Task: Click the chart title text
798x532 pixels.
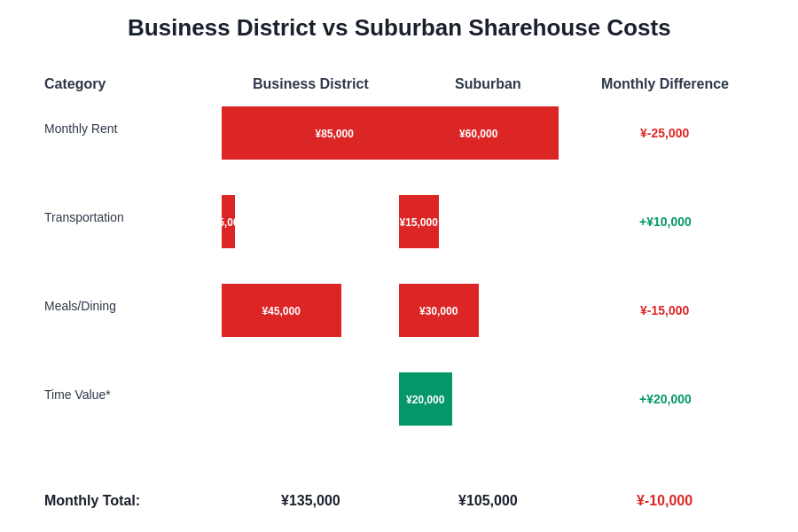Action: tap(399, 27)
